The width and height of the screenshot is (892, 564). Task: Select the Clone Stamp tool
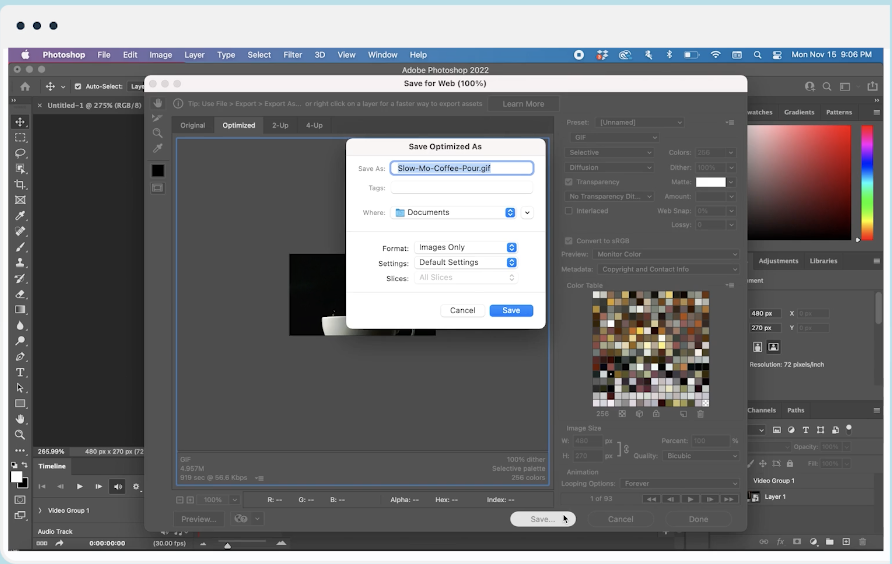[20, 262]
